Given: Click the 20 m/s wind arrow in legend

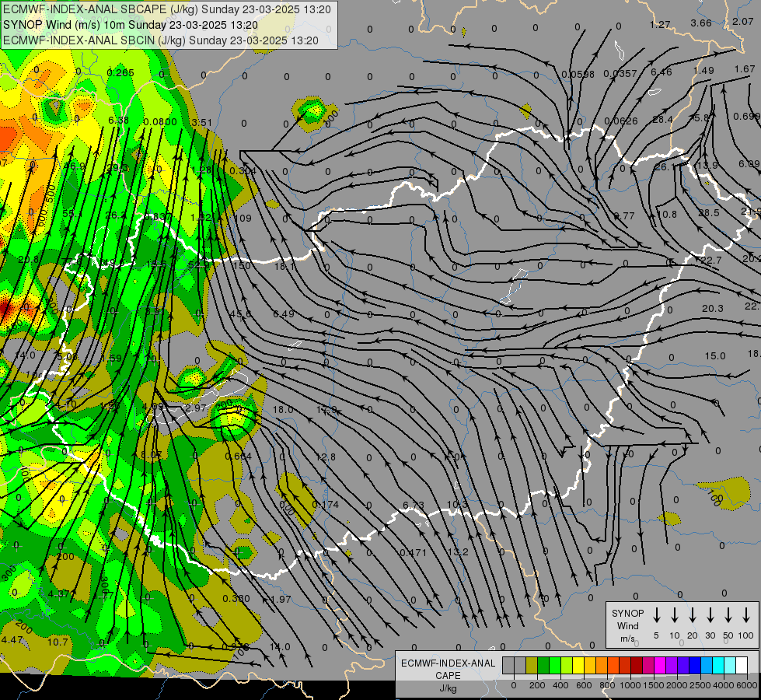Looking at the screenshot, I should (x=693, y=615).
